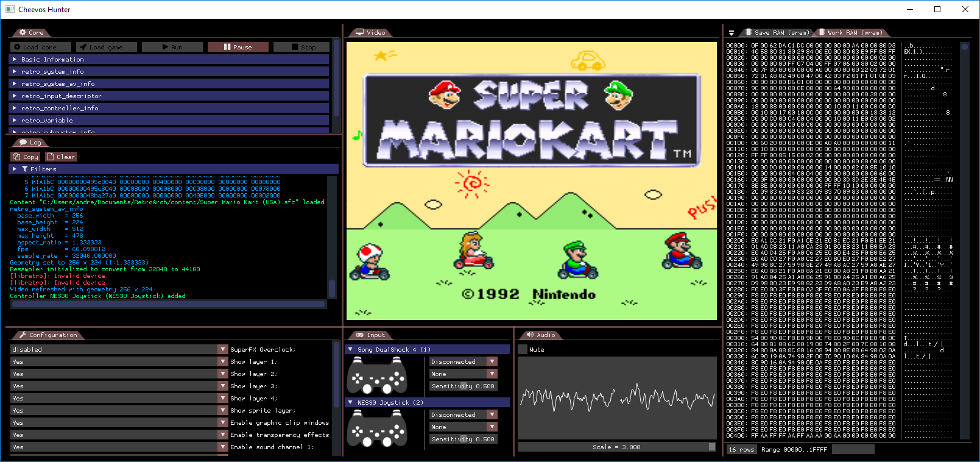Click the log horizontal scrollbar

click(x=169, y=304)
